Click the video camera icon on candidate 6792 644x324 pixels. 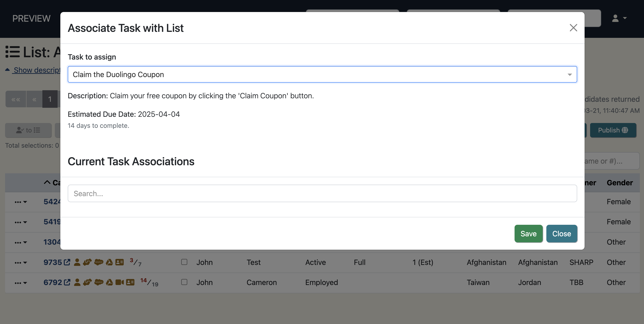[x=120, y=282]
